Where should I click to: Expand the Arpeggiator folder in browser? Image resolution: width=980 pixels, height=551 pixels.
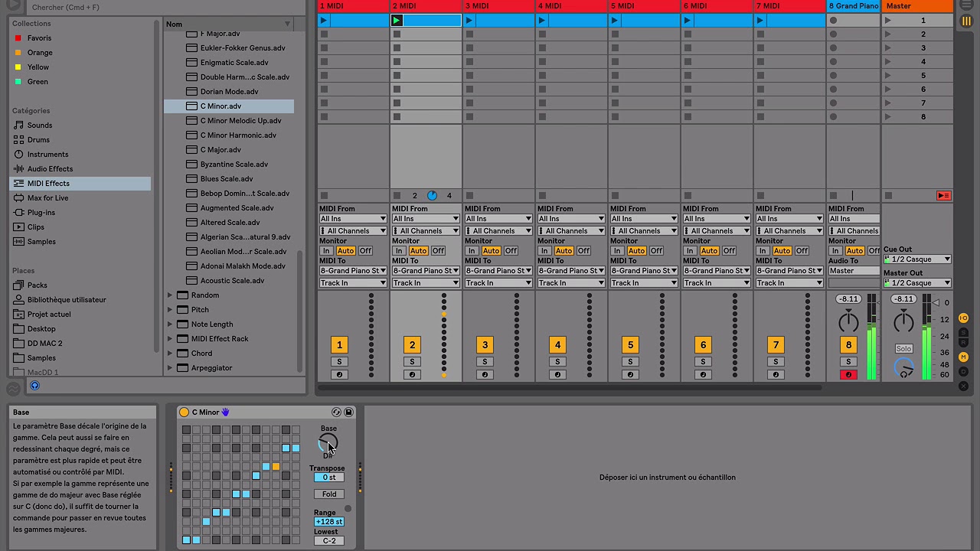point(170,367)
